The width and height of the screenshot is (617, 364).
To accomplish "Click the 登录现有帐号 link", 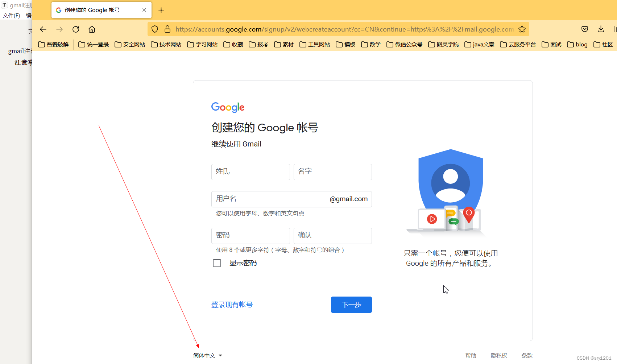I will coord(232,305).
